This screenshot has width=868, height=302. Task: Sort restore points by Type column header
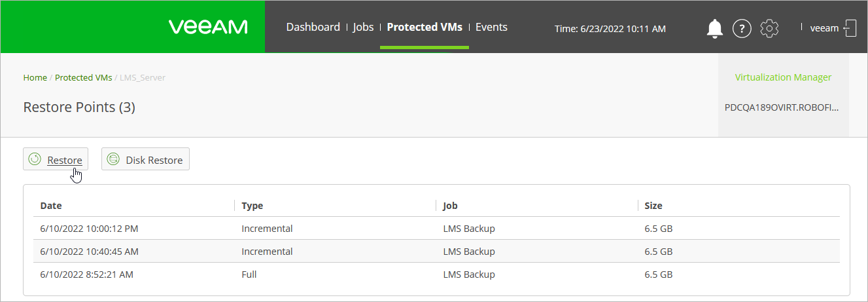coord(252,206)
